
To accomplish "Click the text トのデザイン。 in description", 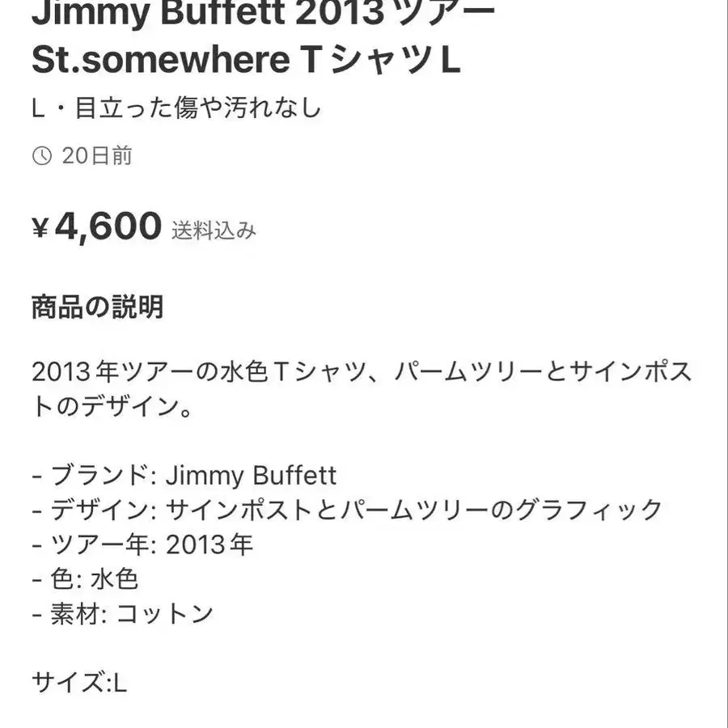I will pyautogui.click(x=112, y=407).
